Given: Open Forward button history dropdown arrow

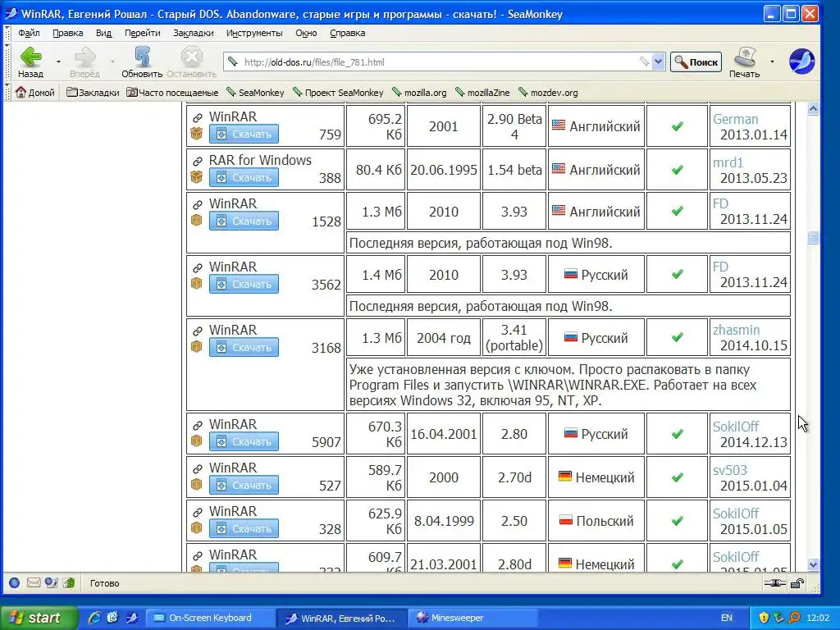Looking at the screenshot, I should [x=112, y=62].
